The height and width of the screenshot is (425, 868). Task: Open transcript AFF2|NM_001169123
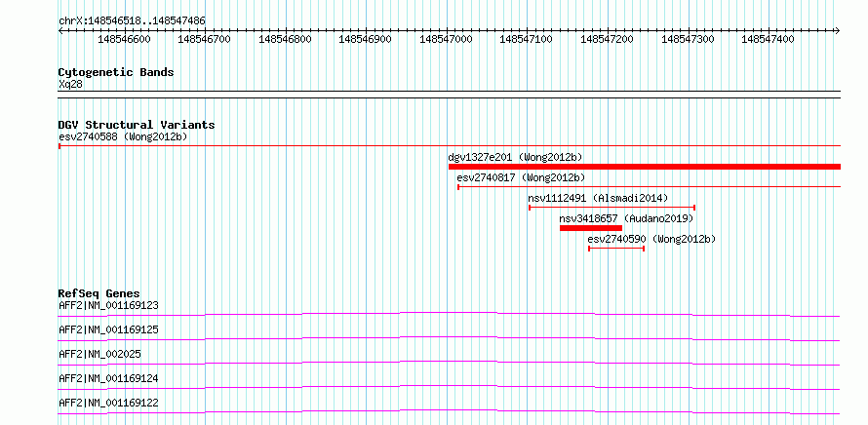108,305
